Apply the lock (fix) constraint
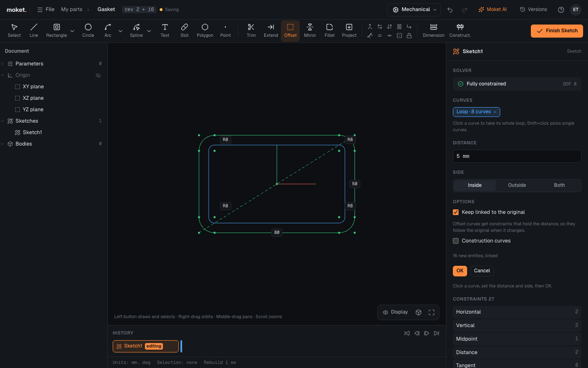588x368 pixels. coord(409,36)
